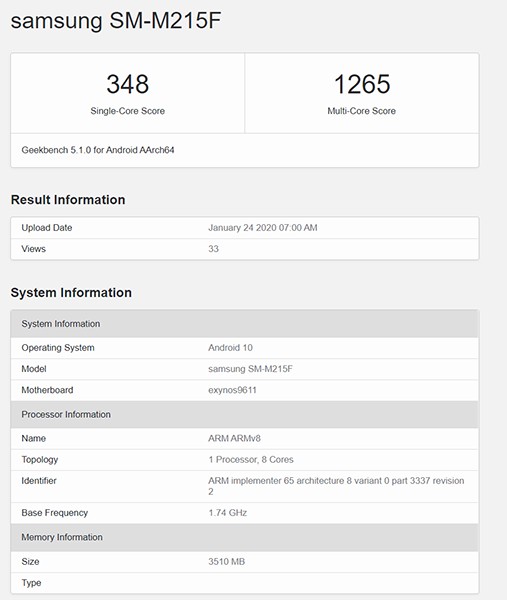Select the 1.74 GHz base frequency value
This screenshot has width=507, height=600.
tap(228, 513)
